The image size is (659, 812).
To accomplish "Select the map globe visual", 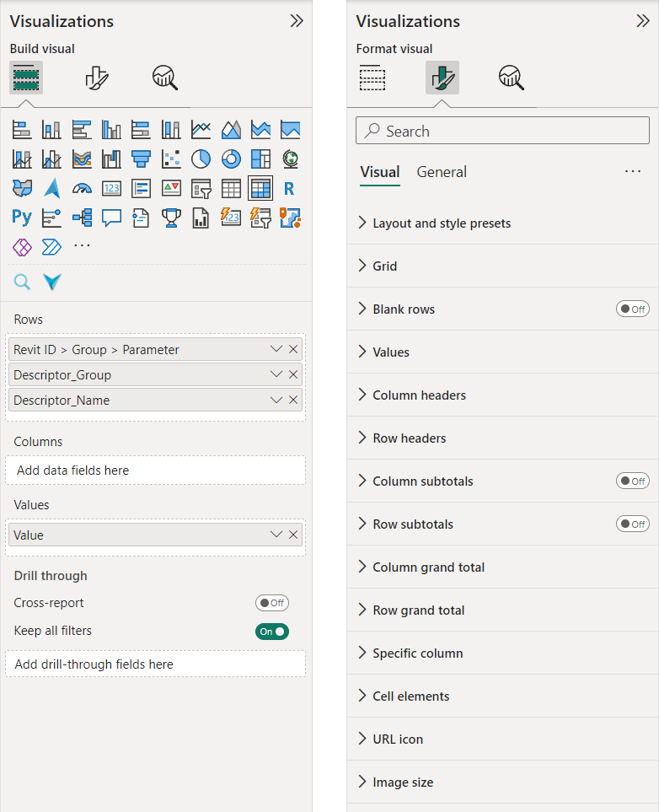I will tap(291, 159).
